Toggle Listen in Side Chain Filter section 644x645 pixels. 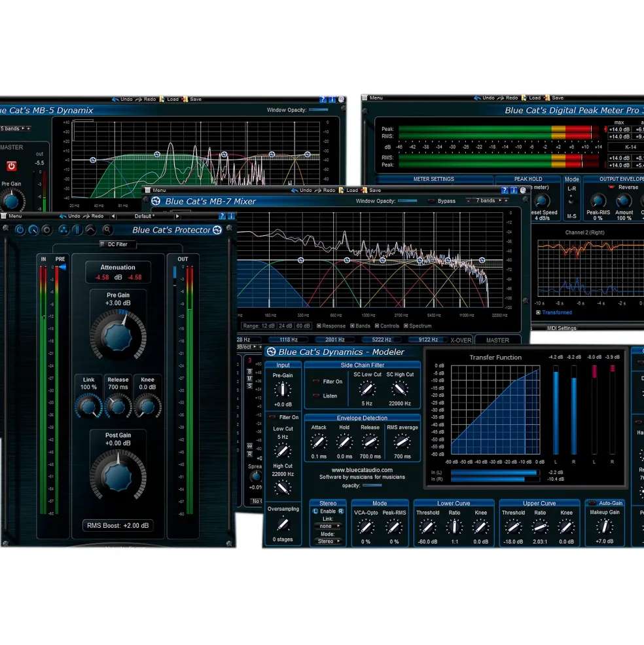(x=316, y=396)
